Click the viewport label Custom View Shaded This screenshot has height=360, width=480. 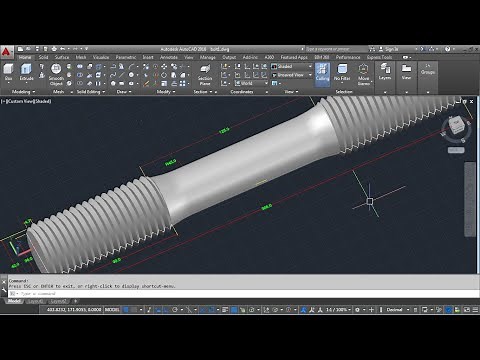coord(26,101)
